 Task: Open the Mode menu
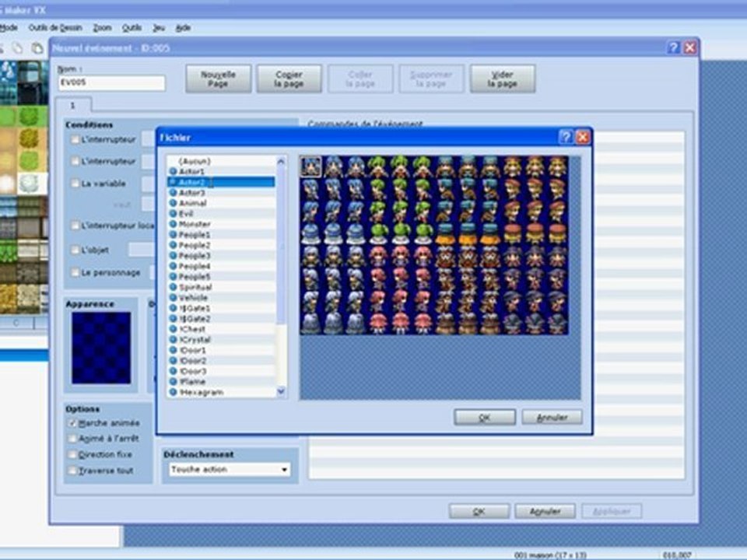8,28
